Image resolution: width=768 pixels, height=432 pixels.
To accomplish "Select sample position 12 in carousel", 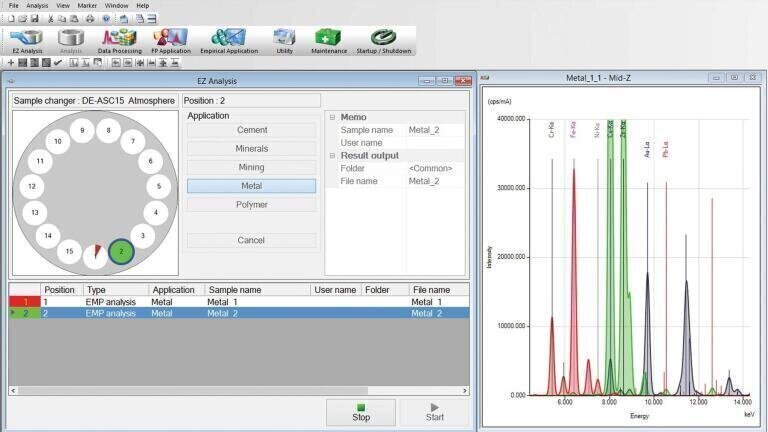I will 32,186.
